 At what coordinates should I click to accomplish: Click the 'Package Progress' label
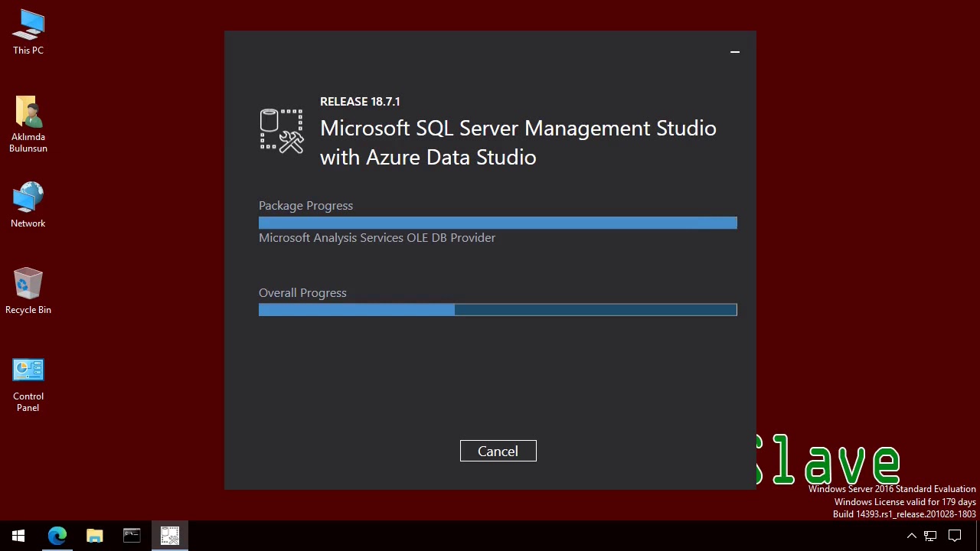[x=305, y=206]
